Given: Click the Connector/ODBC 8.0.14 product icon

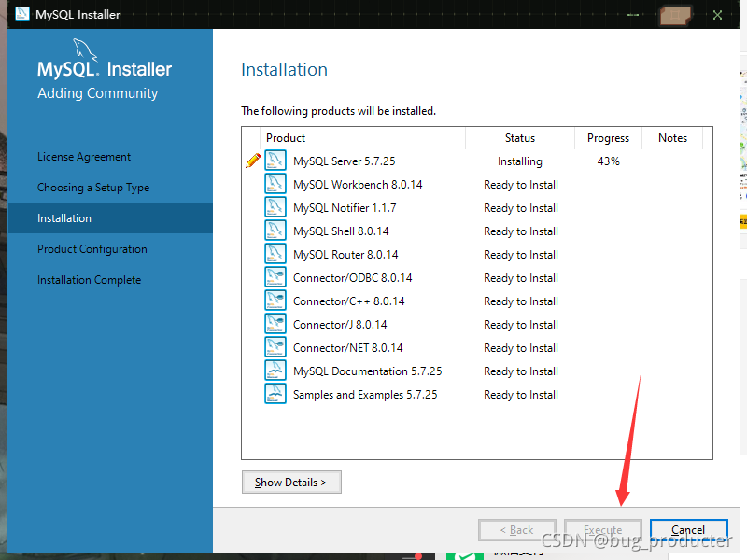Looking at the screenshot, I should (275, 276).
